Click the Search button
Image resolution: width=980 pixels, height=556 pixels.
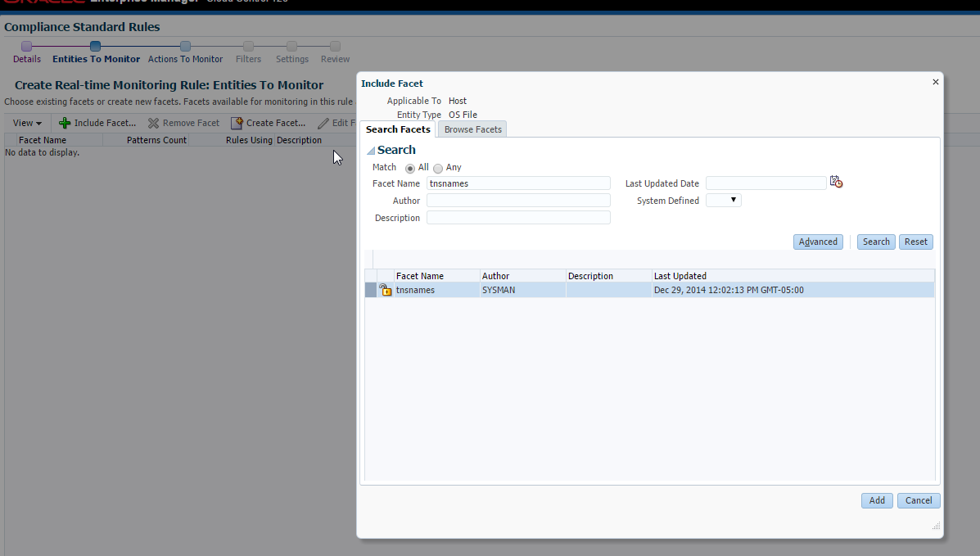[876, 242]
